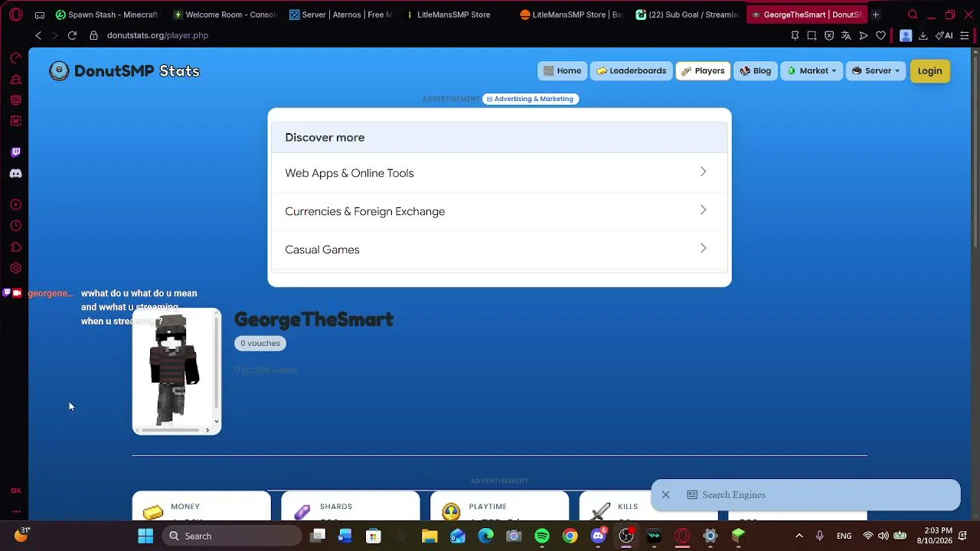Screen dimensions: 980x551
Task: Open the Discord app in taskbar
Action: 598,536
